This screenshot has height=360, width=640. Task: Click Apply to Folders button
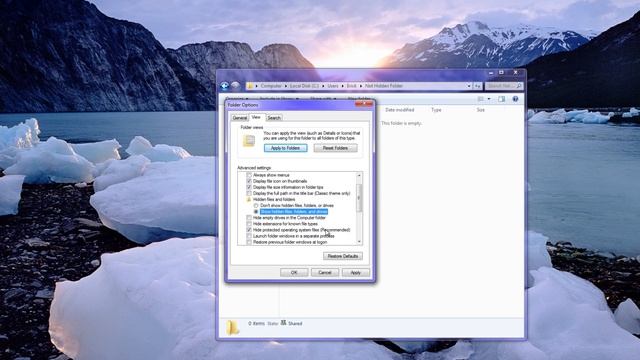tap(285, 148)
